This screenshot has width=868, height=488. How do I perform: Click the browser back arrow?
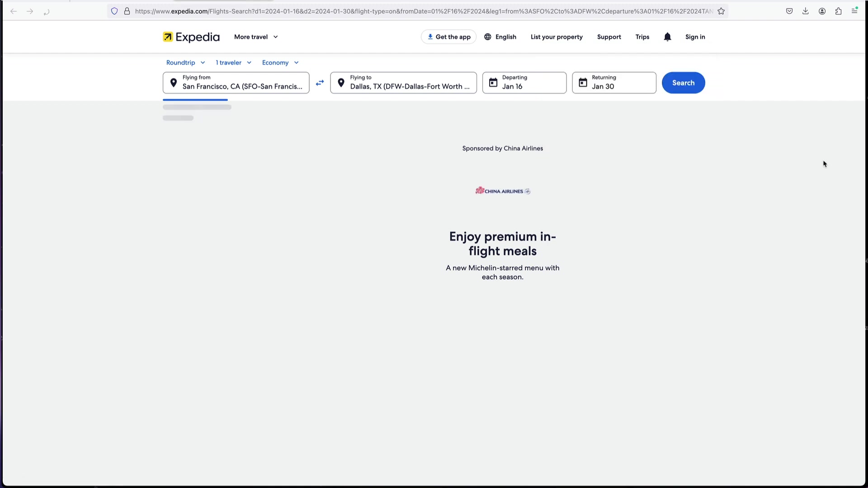[14, 11]
